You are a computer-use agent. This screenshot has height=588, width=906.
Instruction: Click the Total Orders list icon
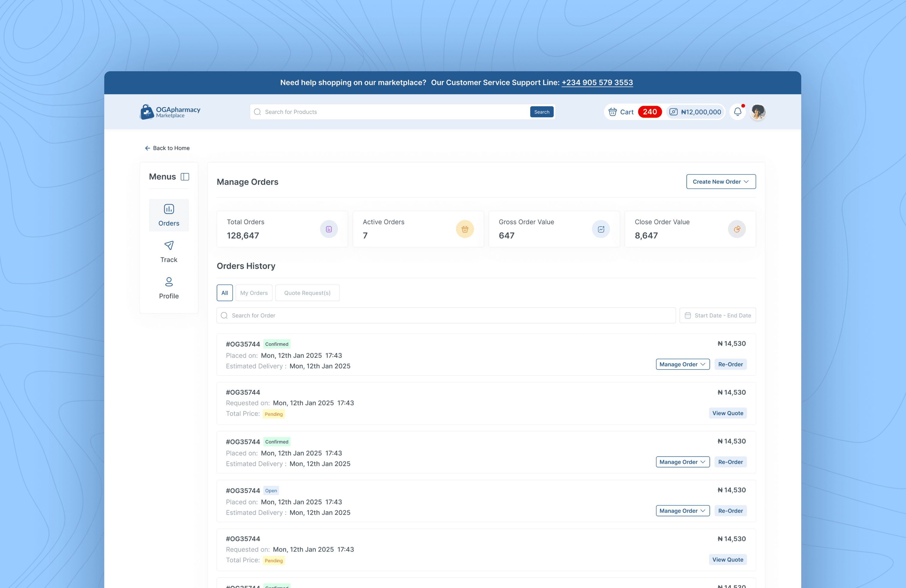329,229
